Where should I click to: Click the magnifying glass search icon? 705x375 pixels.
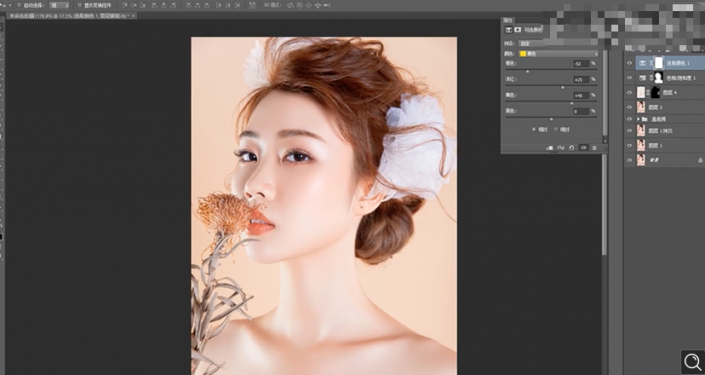(x=692, y=362)
